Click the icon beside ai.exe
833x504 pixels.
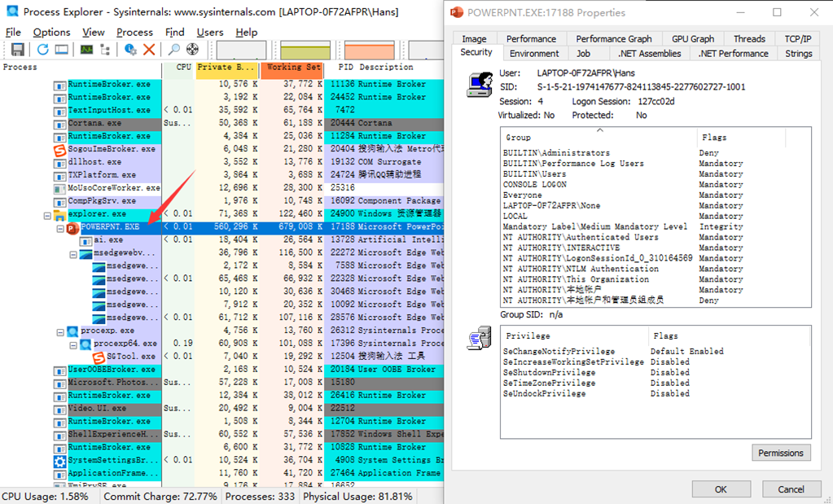coord(85,240)
